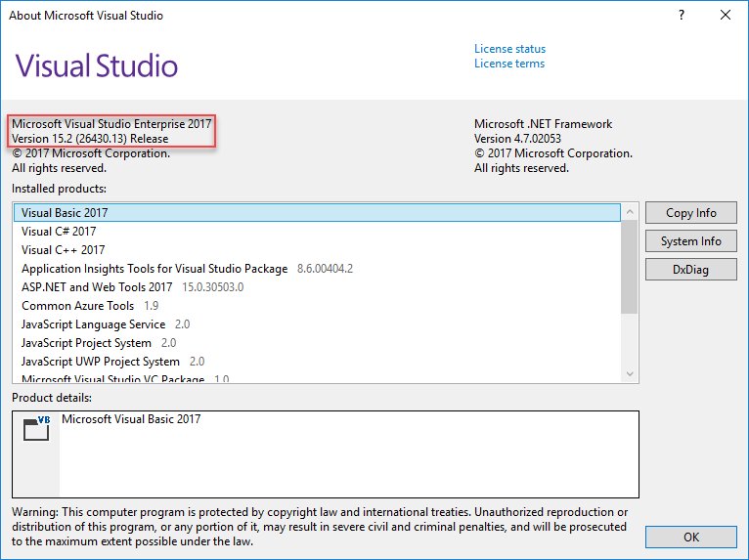Click the .NET Framework Version 4.7.02053 text

(x=518, y=139)
